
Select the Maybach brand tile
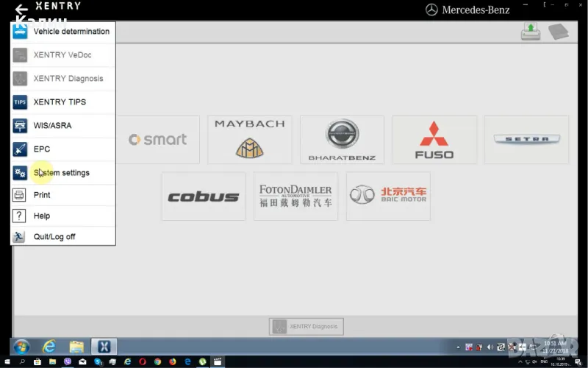tap(250, 140)
